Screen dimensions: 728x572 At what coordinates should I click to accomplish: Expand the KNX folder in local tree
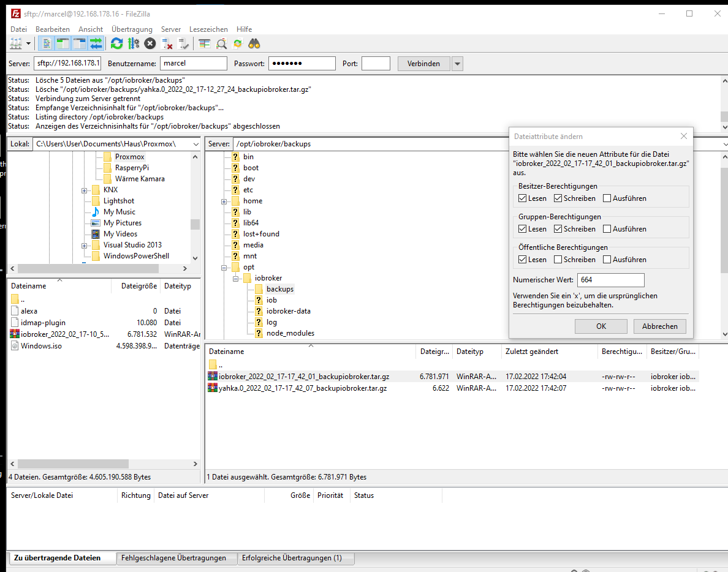pos(84,190)
